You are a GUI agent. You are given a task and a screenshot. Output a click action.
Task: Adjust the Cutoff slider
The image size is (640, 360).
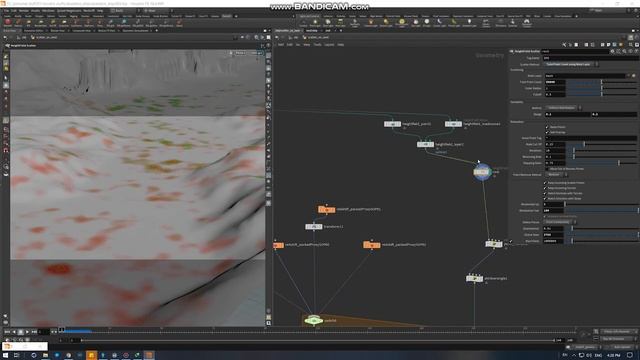(x=602, y=94)
